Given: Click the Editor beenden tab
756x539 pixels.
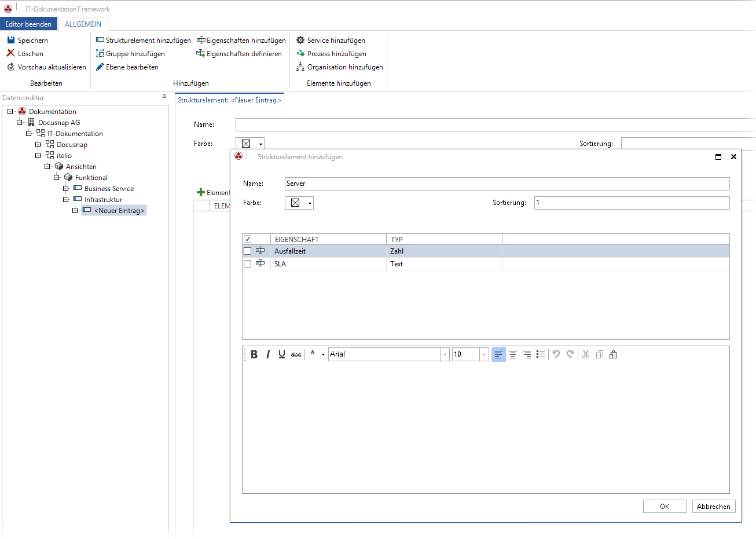Looking at the screenshot, I should click(x=28, y=24).
